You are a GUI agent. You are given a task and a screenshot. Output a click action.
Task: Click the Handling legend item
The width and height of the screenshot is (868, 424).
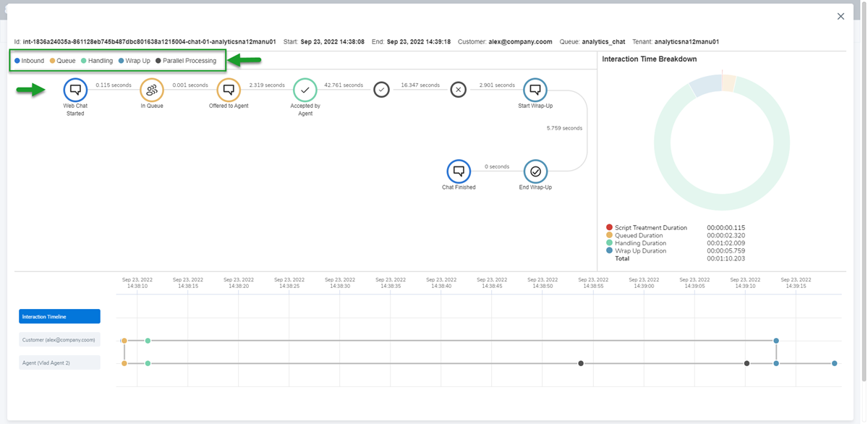point(97,61)
